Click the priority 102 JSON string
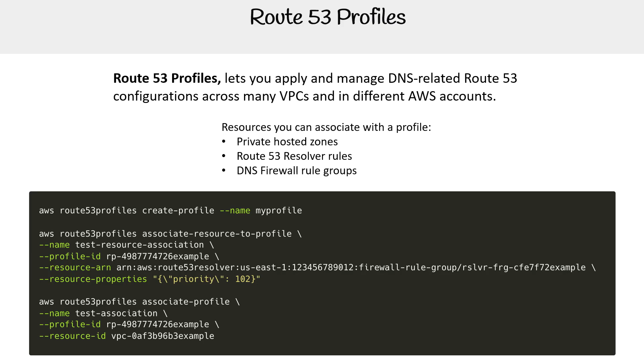644x363 pixels. click(x=206, y=279)
